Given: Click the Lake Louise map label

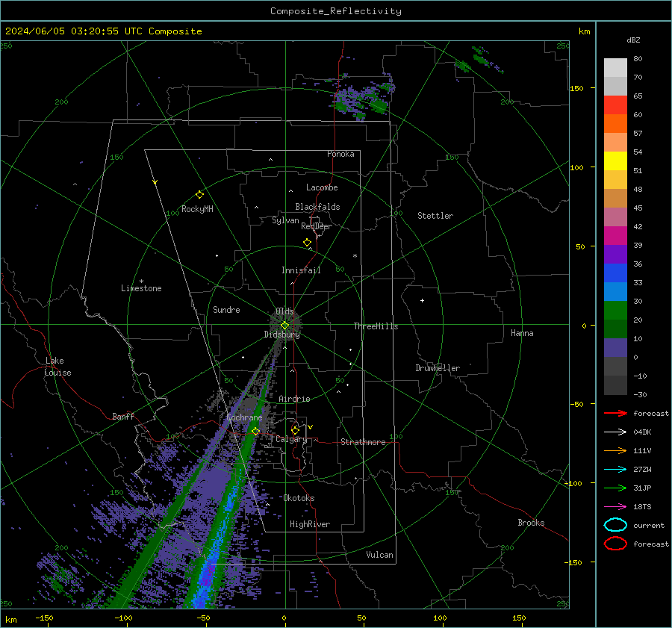Looking at the screenshot, I should (x=57, y=367).
